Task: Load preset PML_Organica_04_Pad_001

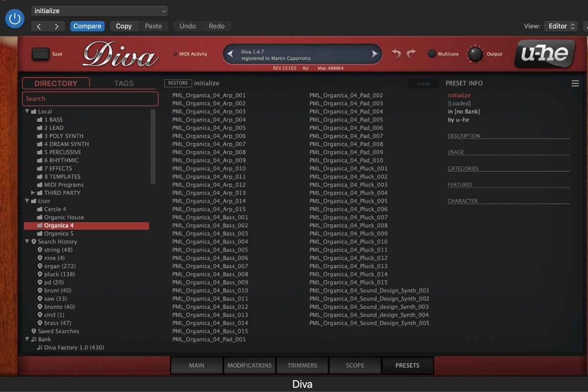Action: pyautogui.click(x=209, y=339)
